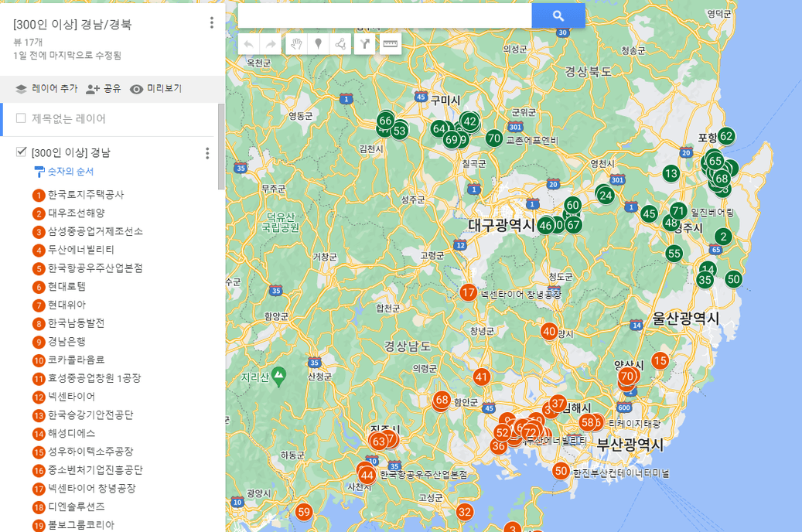This screenshot has height=532, width=802.
Task: Focus the map search input field
Action: point(384,16)
